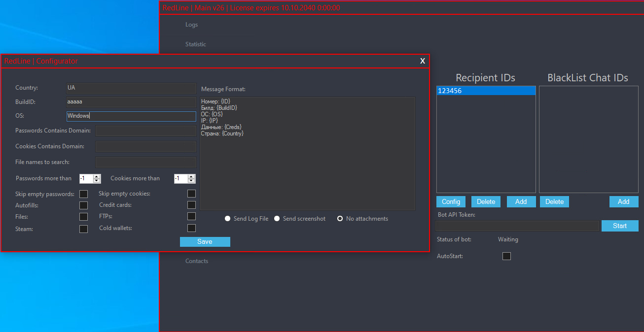Click down arrow on Cookies more than
This screenshot has height=332, width=644.
pyautogui.click(x=191, y=181)
